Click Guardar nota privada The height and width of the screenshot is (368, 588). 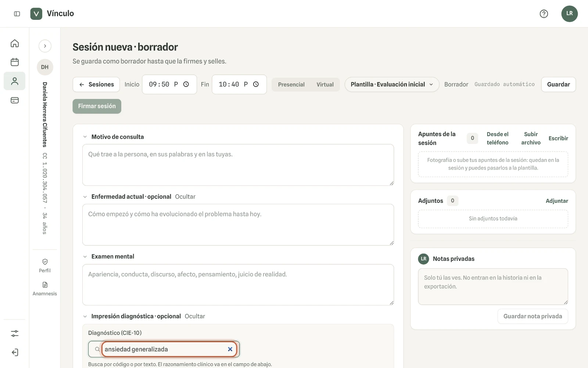tap(533, 316)
